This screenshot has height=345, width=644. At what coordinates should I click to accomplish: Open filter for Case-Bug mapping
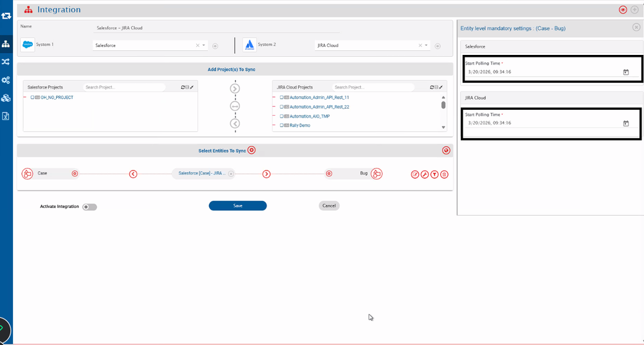(x=434, y=174)
